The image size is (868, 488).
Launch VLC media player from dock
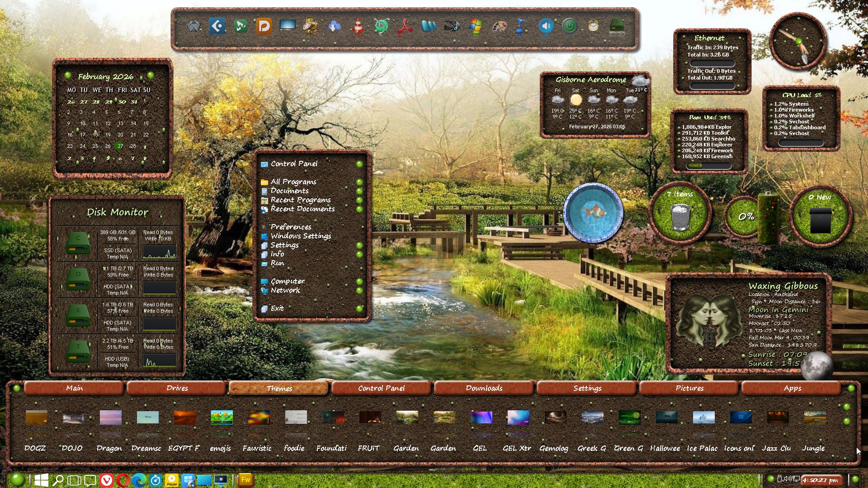click(358, 26)
